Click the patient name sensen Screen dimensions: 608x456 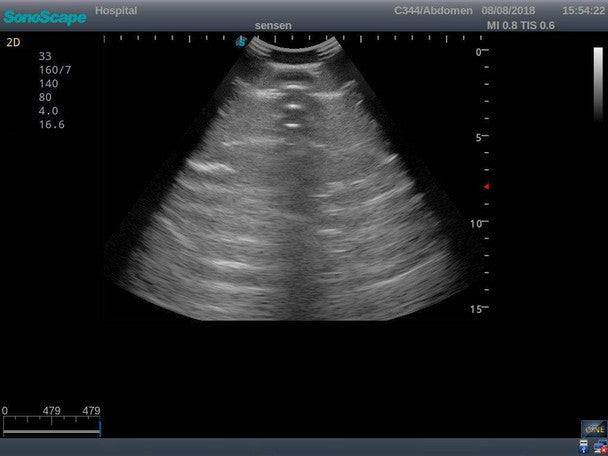[x=273, y=26]
